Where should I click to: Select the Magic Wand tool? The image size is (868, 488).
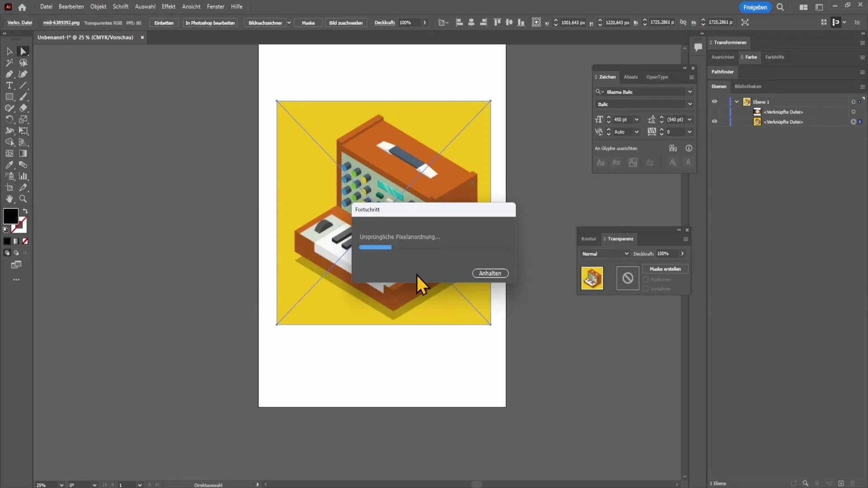(x=9, y=63)
